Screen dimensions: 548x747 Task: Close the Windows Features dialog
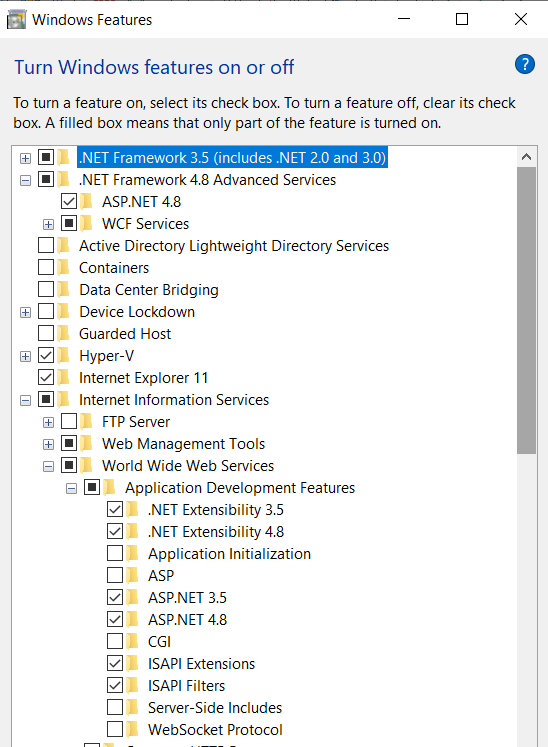coord(521,19)
